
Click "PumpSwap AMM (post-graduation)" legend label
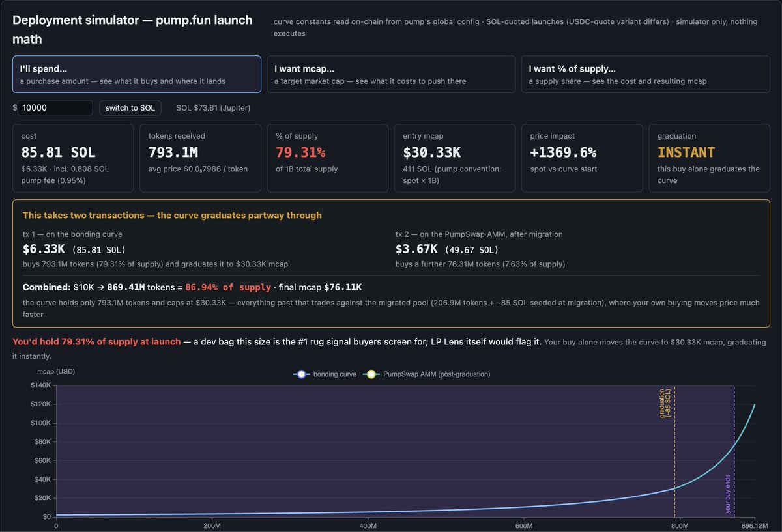pyautogui.click(x=437, y=374)
